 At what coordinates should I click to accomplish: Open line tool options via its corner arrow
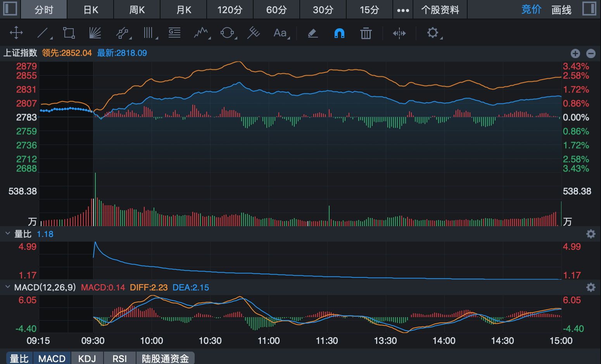point(51,38)
